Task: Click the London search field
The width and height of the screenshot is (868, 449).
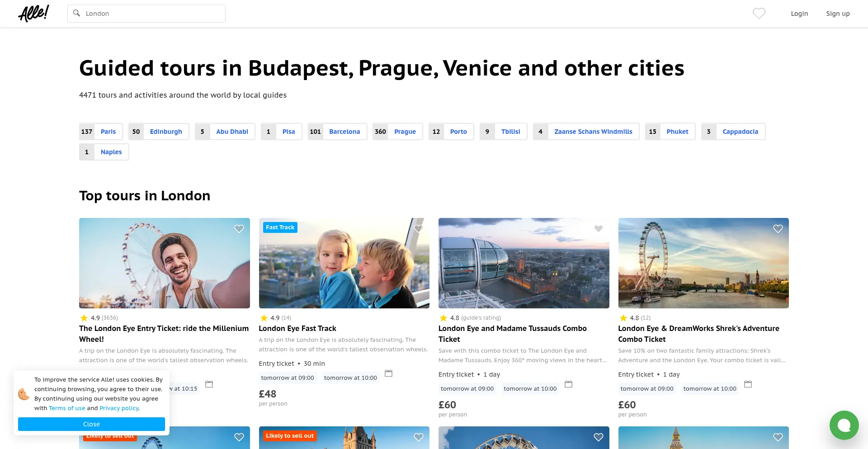Action: [x=146, y=14]
